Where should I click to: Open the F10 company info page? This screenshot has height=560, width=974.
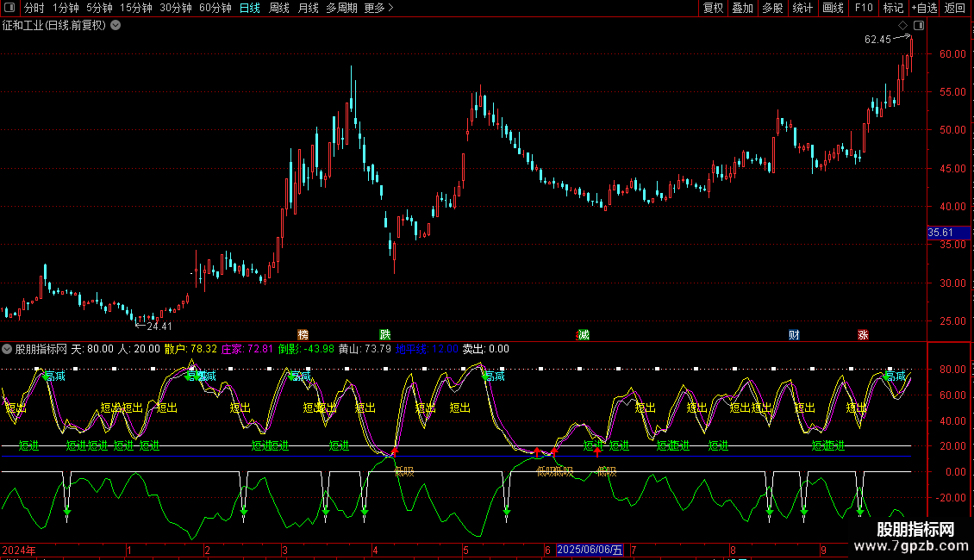(x=863, y=8)
